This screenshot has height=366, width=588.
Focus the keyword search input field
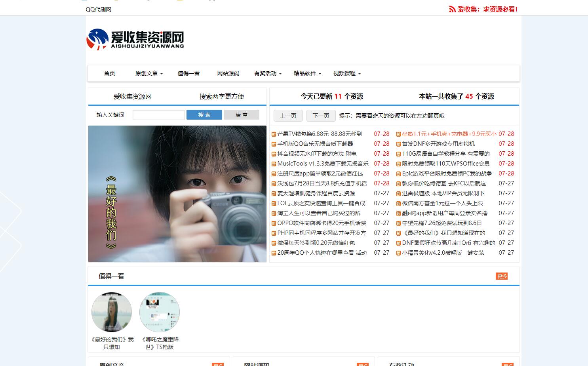tap(158, 115)
